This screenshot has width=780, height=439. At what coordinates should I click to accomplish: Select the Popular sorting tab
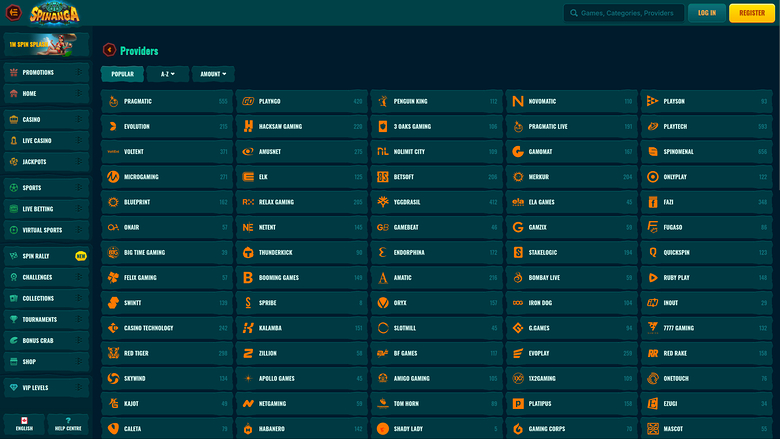pos(122,74)
